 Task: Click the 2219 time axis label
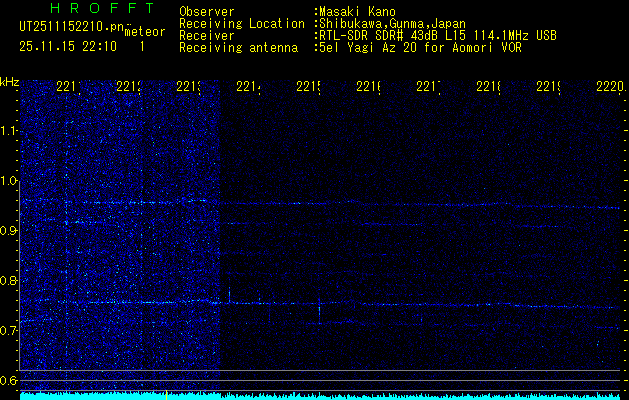click(548, 86)
